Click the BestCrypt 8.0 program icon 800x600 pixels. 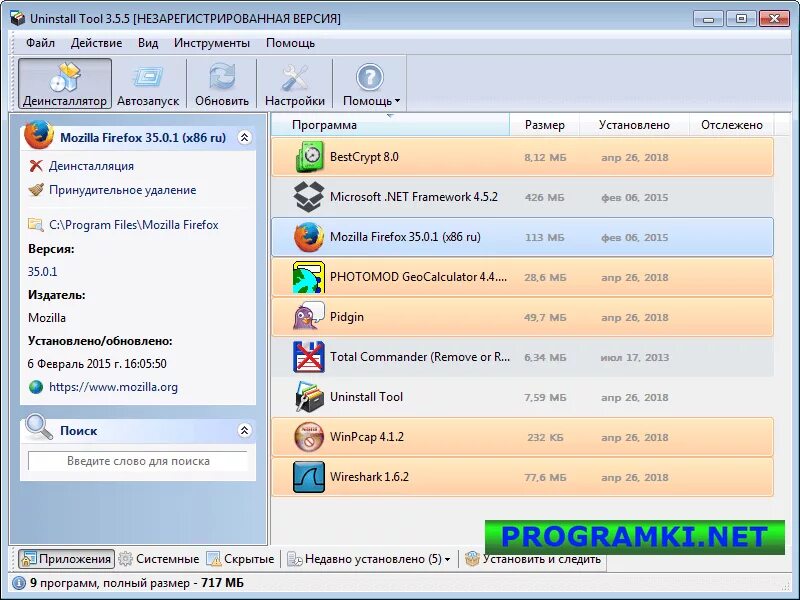coord(309,157)
